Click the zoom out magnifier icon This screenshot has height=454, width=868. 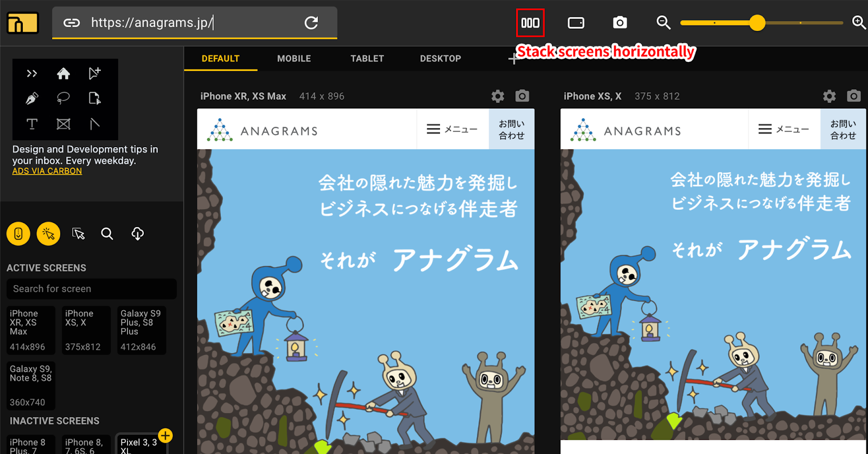coord(663,23)
